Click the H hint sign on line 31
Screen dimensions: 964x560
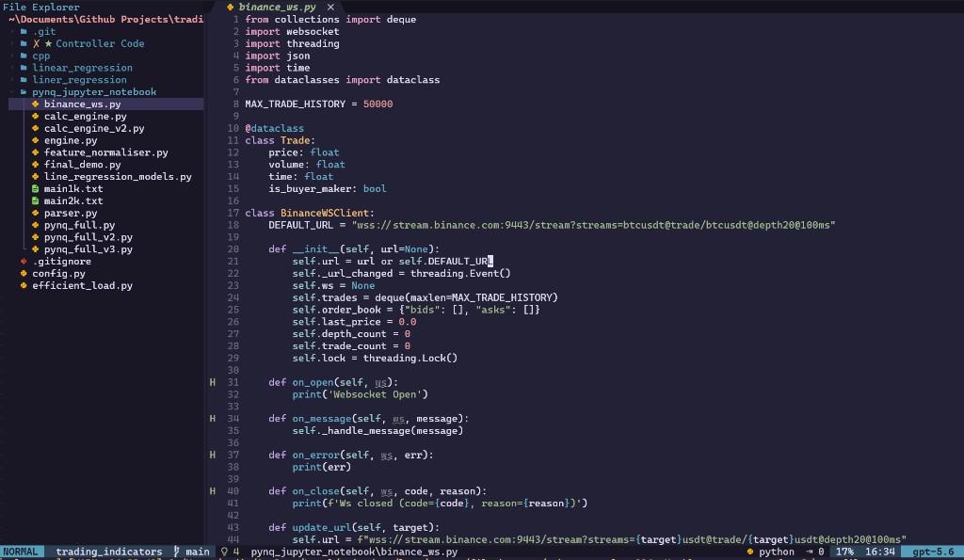pyautogui.click(x=212, y=382)
